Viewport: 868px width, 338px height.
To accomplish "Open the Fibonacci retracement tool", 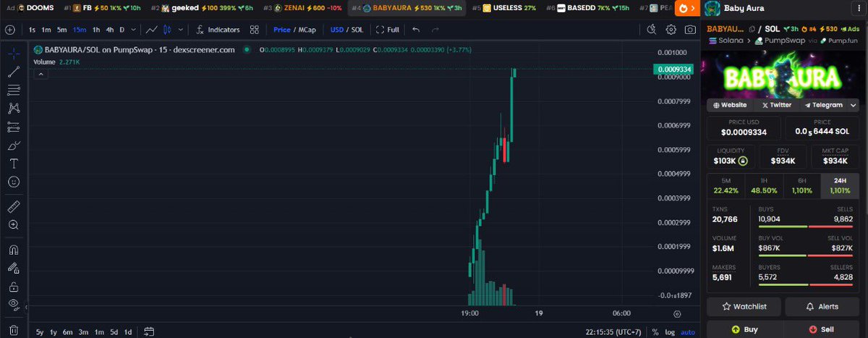I will click(14, 90).
